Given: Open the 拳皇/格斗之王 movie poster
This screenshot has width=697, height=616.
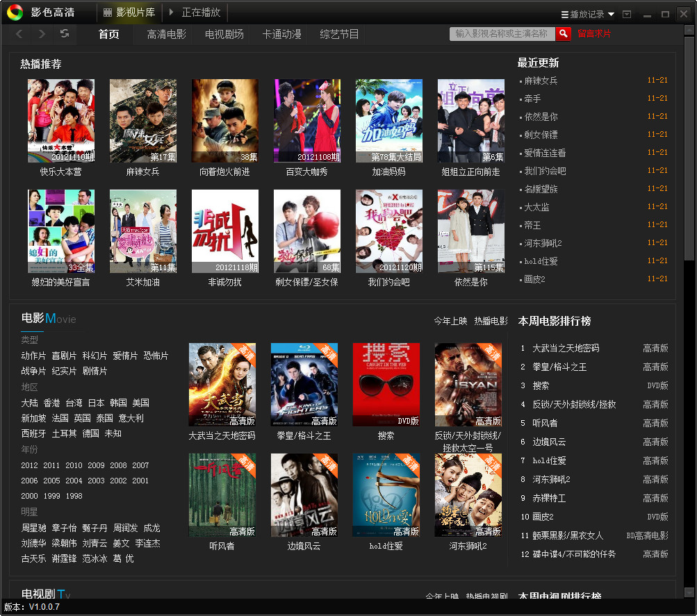Looking at the screenshot, I should [304, 385].
